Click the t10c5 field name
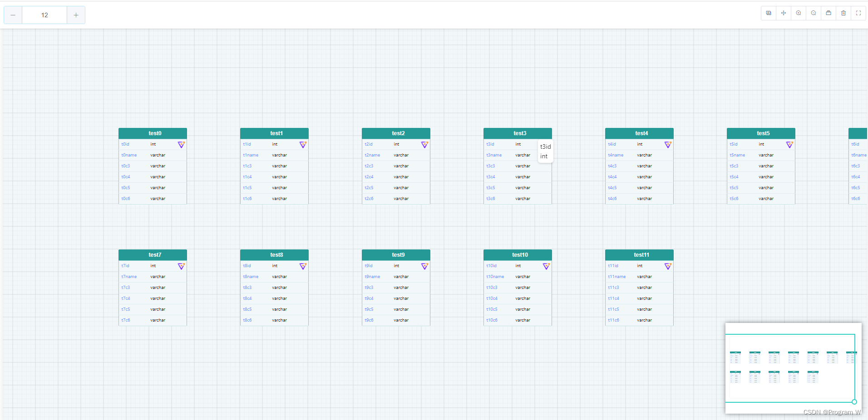The height and width of the screenshot is (420, 868). [x=492, y=309]
